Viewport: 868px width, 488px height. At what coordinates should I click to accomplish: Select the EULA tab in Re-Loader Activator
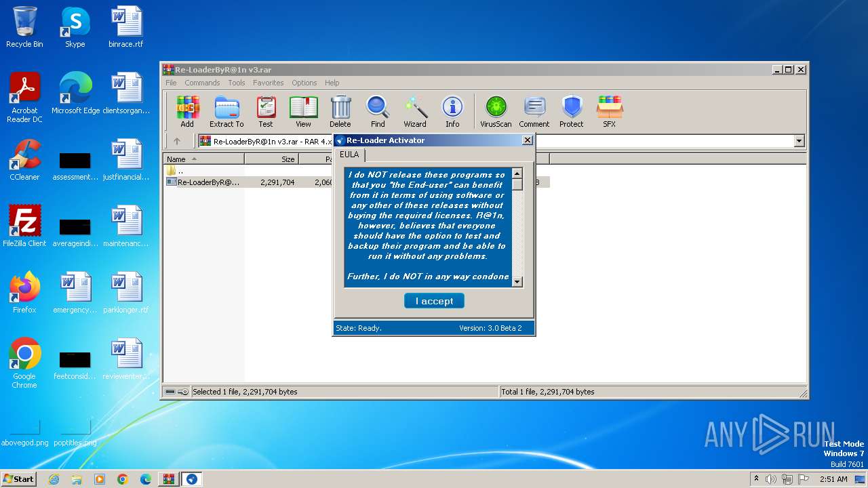tap(349, 155)
